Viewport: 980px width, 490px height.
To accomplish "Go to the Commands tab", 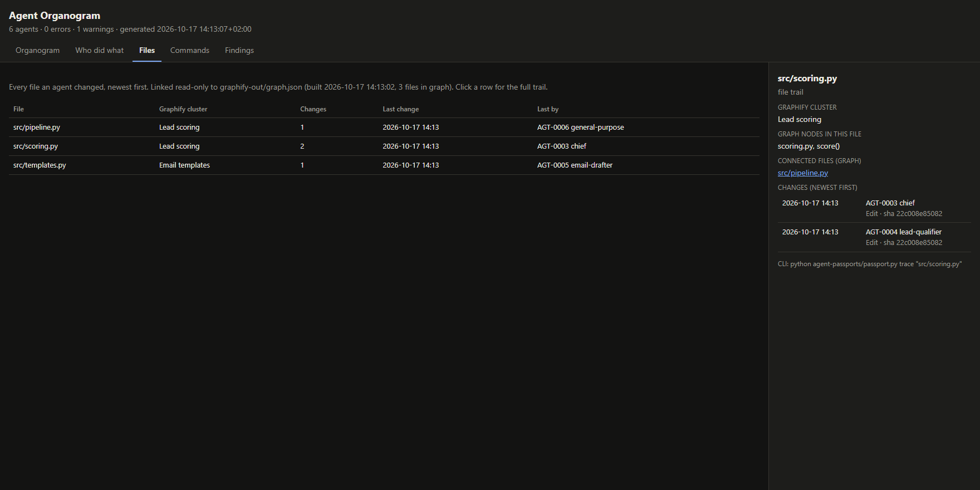I will (x=190, y=50).
